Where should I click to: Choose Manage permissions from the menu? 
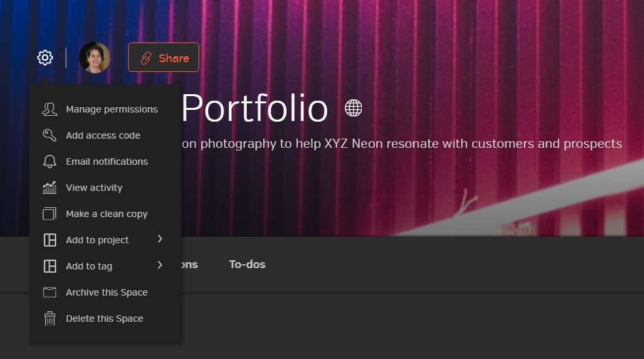tap(112, 109)
